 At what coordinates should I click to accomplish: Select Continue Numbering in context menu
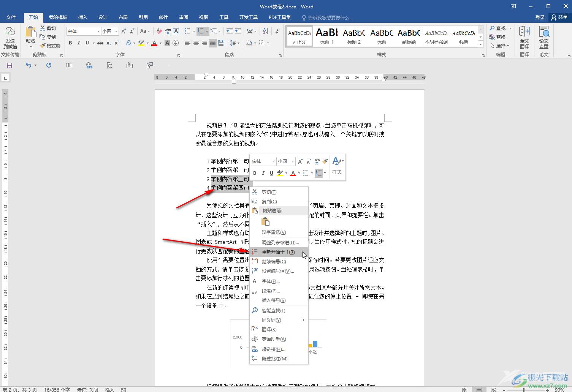pyautogui.click(x=279, y=262)
